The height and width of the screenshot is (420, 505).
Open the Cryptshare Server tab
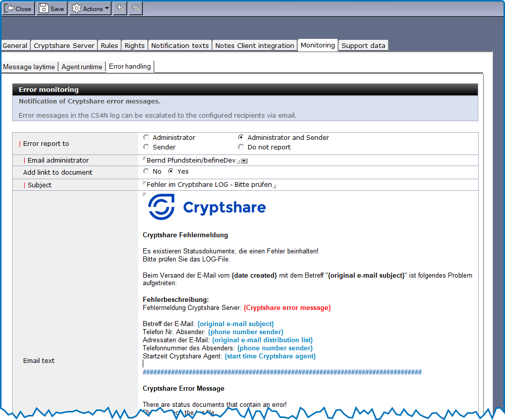[64, 45]
